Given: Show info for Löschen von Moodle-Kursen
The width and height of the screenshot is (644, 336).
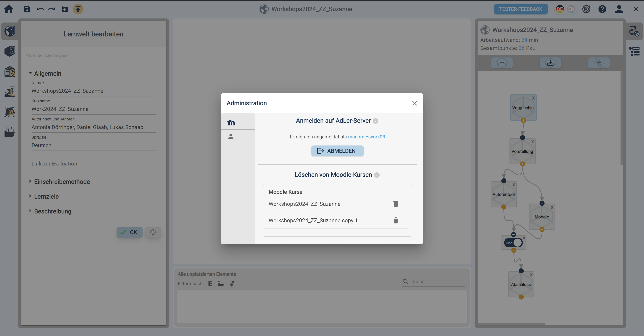Looking at the screenshot, I should point(377,175).
